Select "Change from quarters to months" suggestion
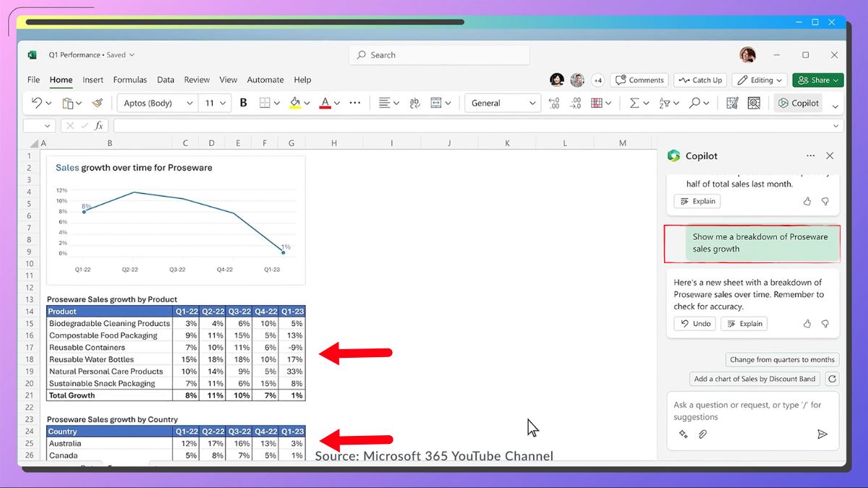 coord(782,359)
